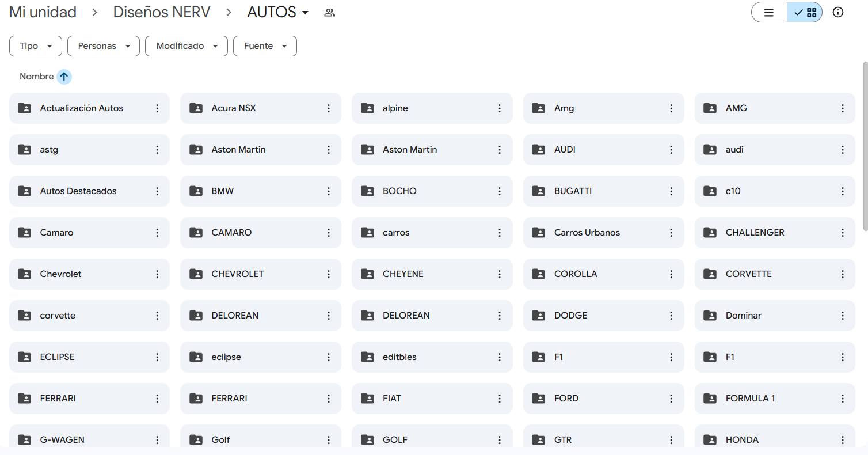Toggle sort direction arrow next to Nombre
Image resolution: width=868 pixels, height=455 pixels.
[x=64, y=77]
